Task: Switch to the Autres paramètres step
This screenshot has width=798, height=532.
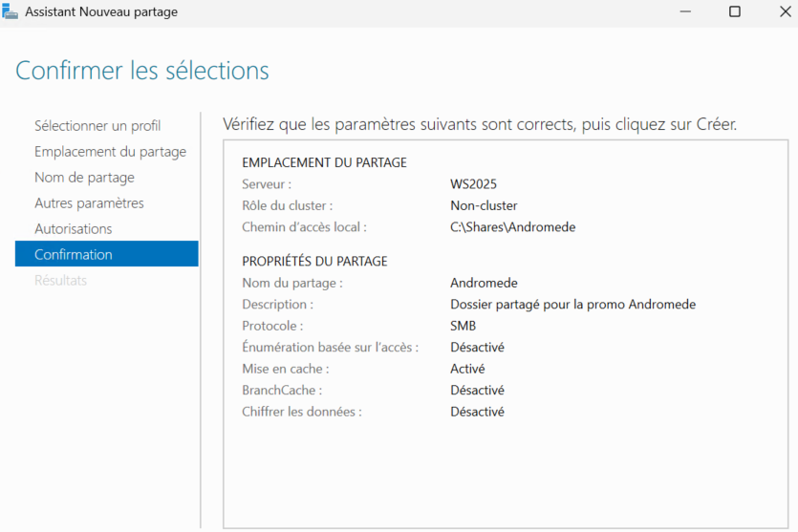Action: click(89, 202)
